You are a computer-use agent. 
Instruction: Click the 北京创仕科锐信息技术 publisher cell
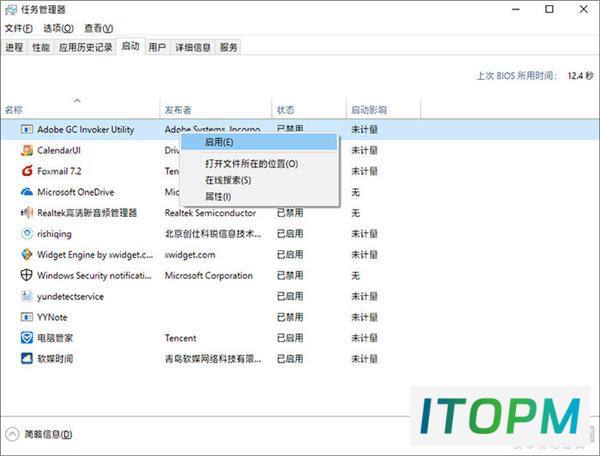(213, 234)
